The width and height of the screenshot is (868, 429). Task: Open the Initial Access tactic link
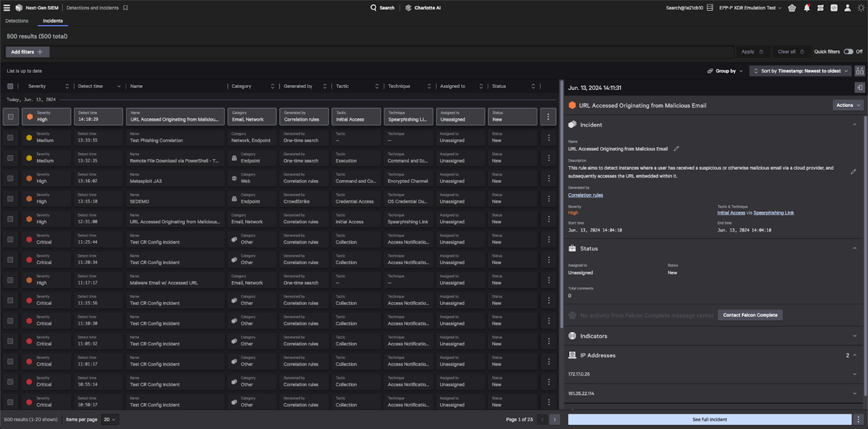[x=731, y=213]
